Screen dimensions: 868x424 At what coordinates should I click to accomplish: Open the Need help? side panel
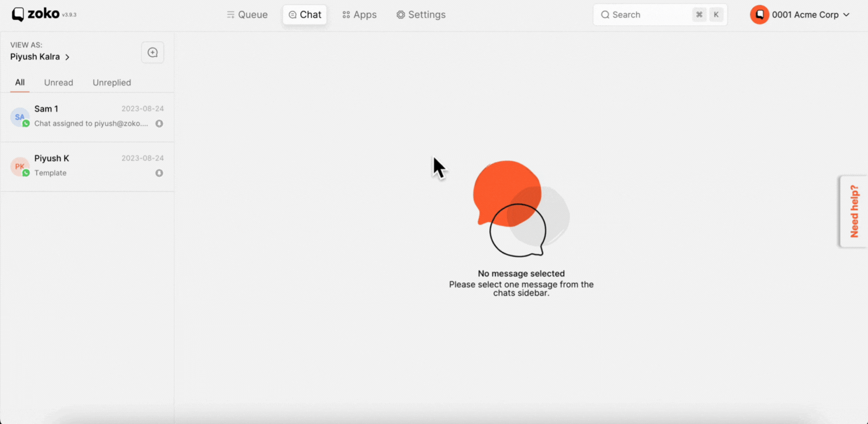pos(854,211)
